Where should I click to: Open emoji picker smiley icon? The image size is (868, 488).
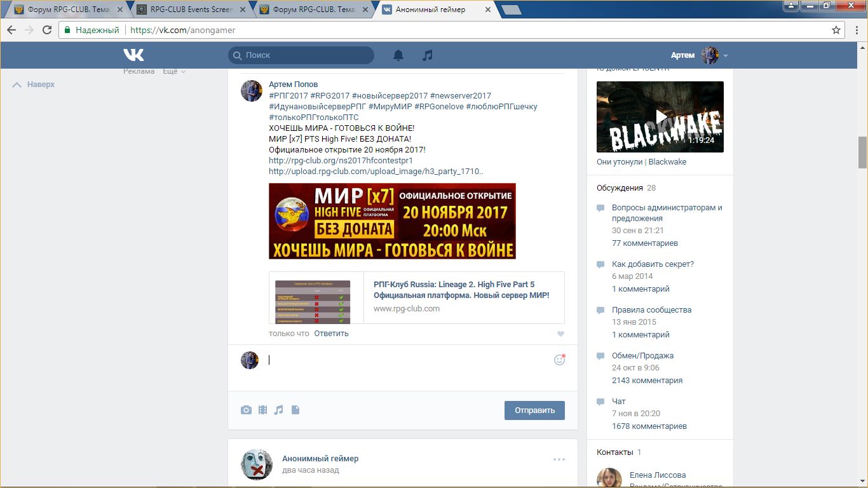559,360
